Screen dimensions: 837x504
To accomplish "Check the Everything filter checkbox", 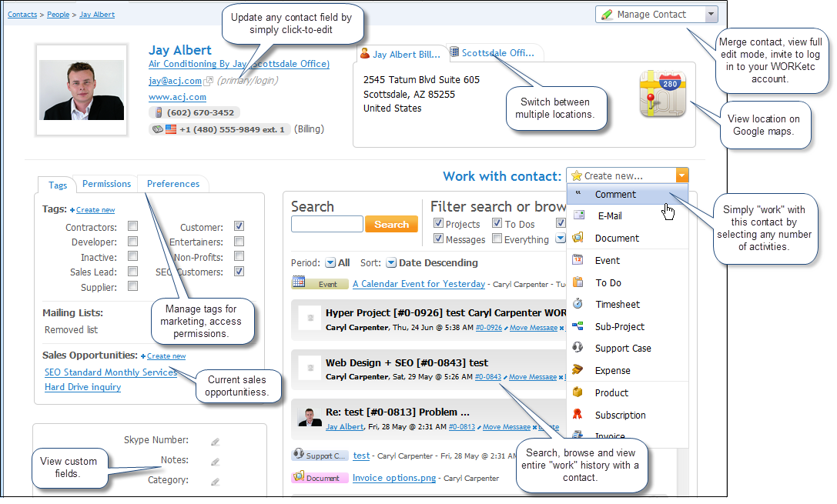I will [x=497, y=239].
